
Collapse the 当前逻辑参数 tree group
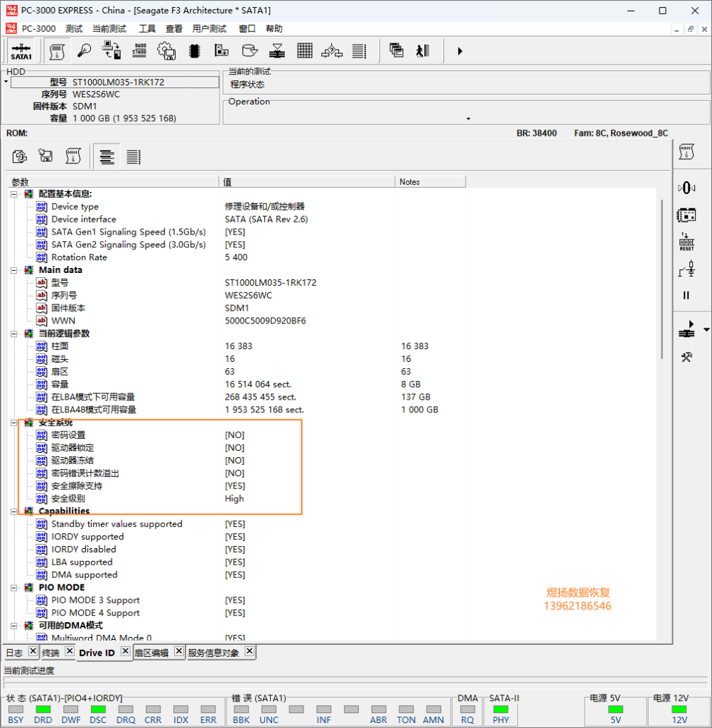point(14,334)
